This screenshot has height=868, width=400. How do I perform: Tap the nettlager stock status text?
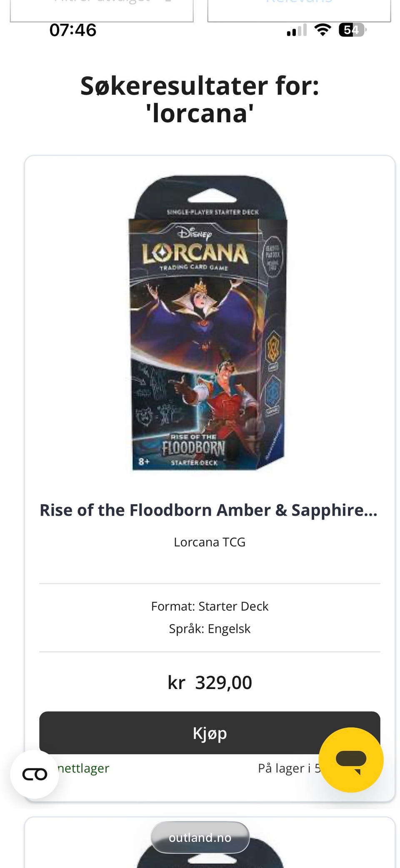click(x=83, y=768)
